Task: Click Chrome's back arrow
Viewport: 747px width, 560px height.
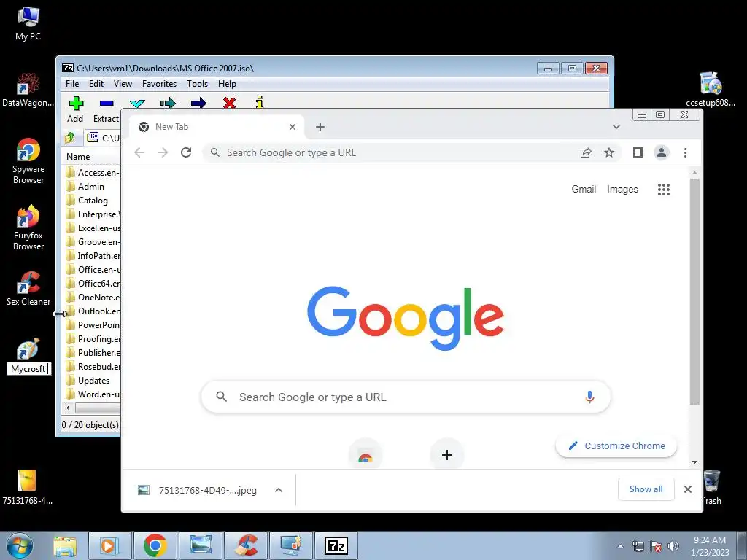Action: tap(139, 152)
